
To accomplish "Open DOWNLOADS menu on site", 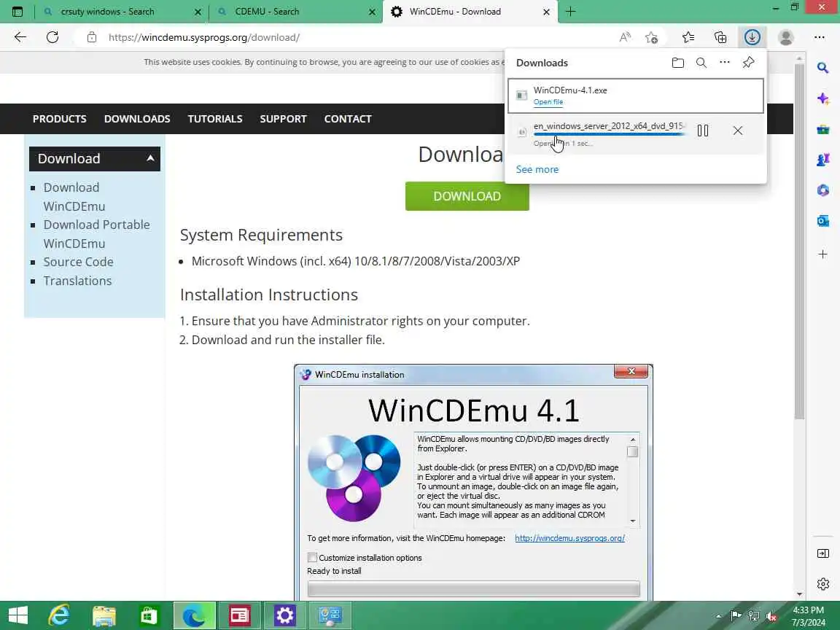I will tap(137, 119).
